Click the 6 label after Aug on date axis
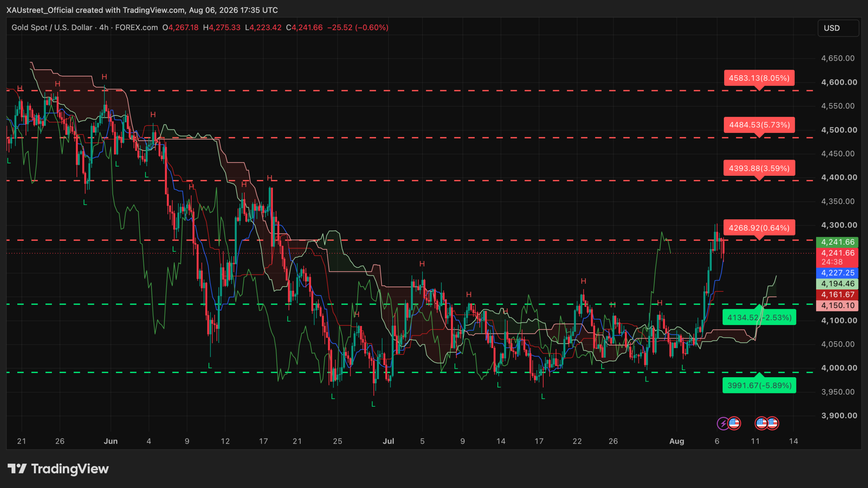The image size is (868, 488). pyautogui.click(x=717, y=441)
